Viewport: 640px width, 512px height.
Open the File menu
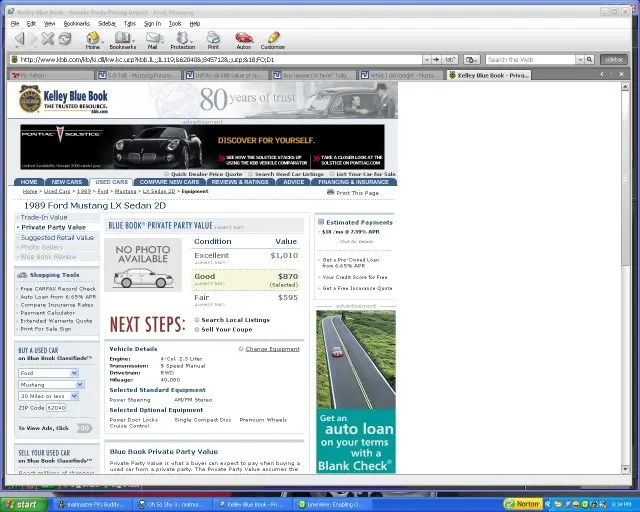(x=15, y=24)
